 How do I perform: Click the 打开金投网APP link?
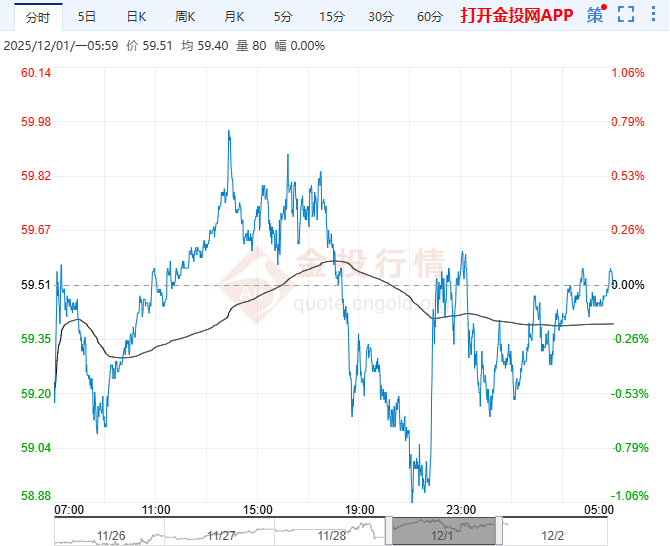[517, 15]
